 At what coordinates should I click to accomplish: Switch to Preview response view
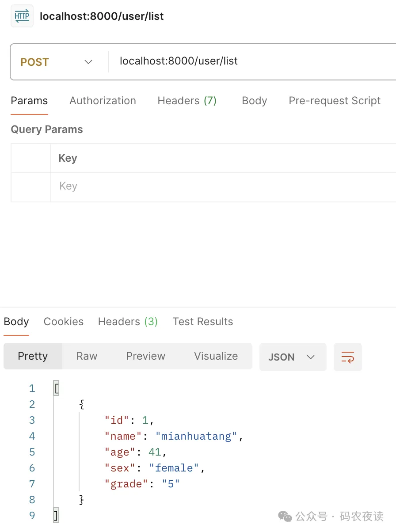coord(145,356)
